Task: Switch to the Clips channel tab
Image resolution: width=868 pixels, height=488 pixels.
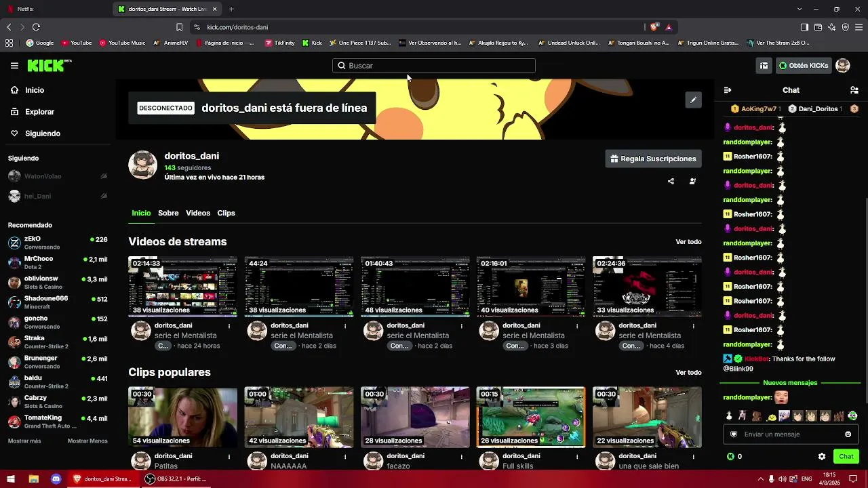Action: point(226,213)
